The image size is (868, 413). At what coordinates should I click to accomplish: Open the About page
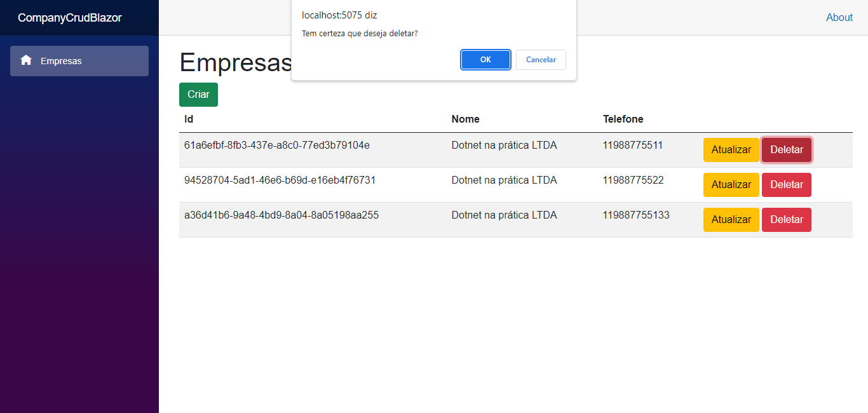[839, 17]
